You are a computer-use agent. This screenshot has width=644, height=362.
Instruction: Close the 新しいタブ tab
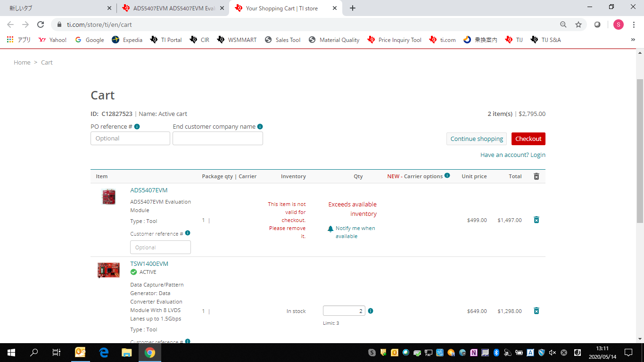[x=109, y=8]
